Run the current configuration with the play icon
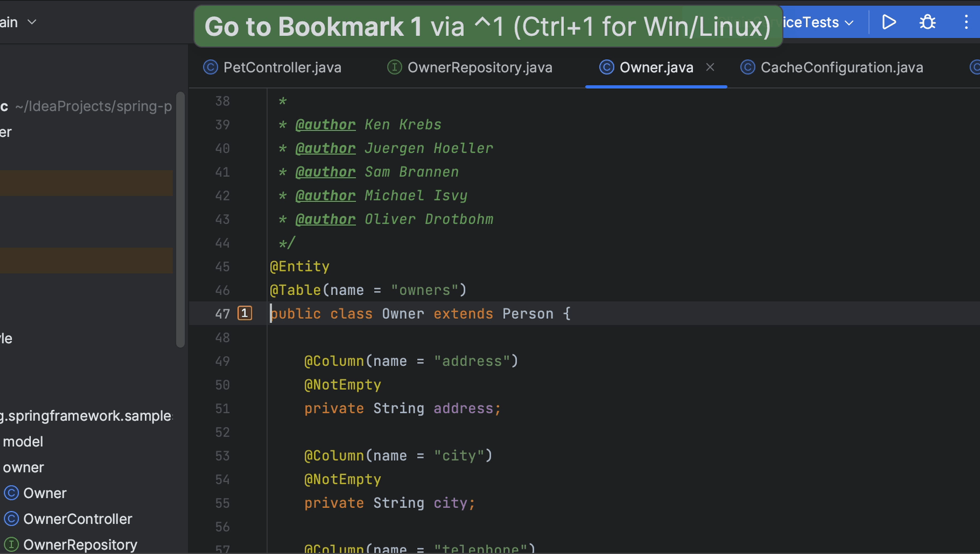 [x=889, y=22]
